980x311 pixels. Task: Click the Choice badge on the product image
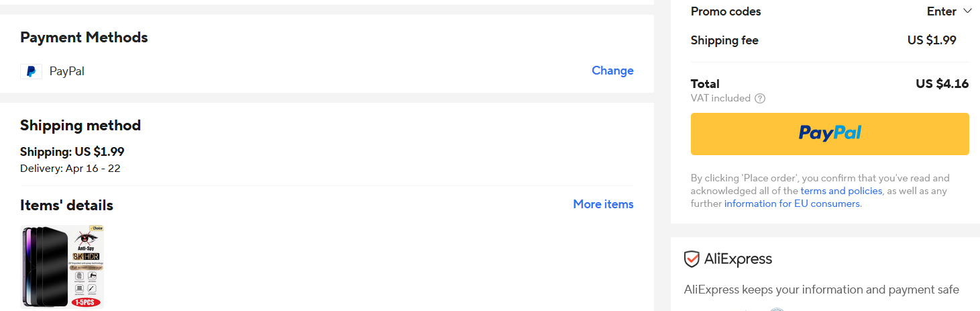pos(97,229)
